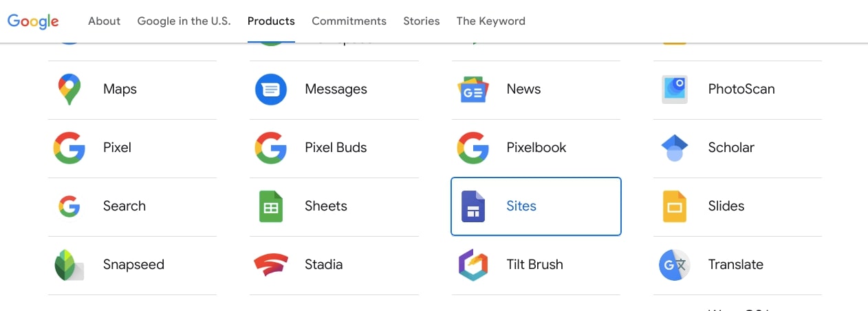Click the Google Translate icon
The width and height of the screenshot is (868, 311).
pos(674,265)
